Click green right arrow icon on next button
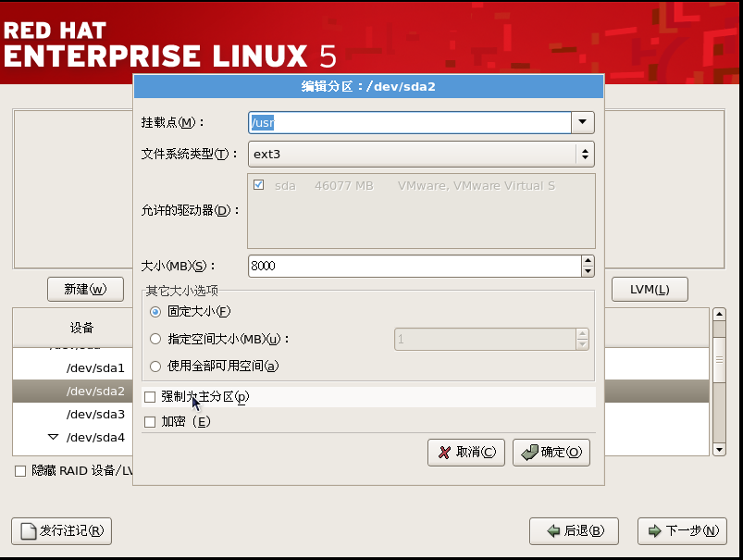743x560 pixels. click(655, 531)
